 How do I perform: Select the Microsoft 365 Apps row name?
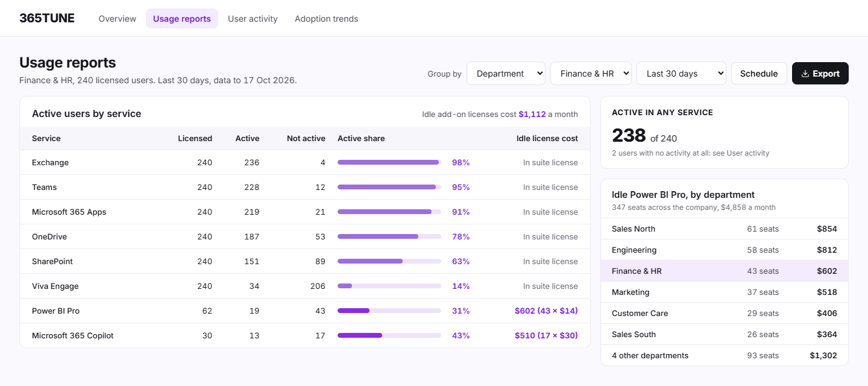(x=69, y=212)
